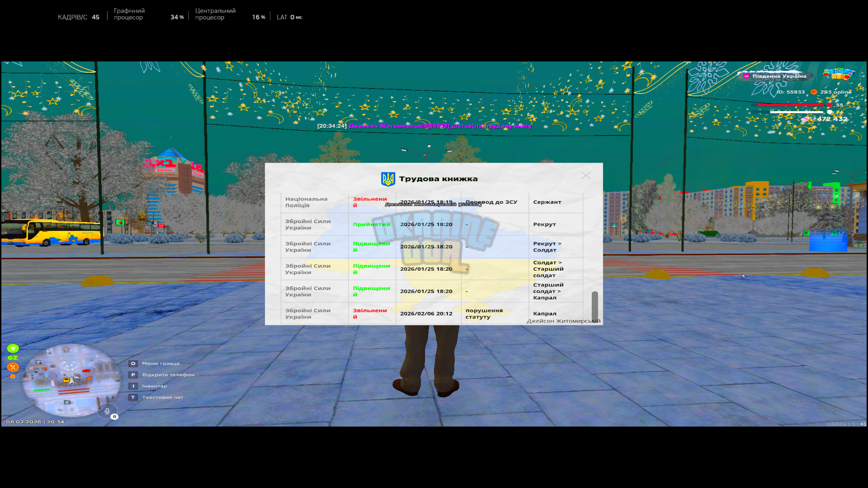Viewport: 868px width, 488px height.
Task: Select Відкрити телефон
Action: pyautogui.click(x=168, y=375)
